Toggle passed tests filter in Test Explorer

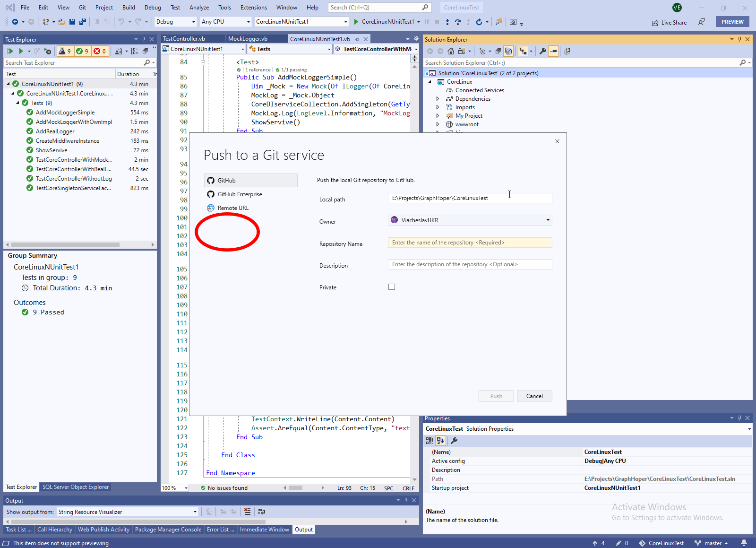pos(82,51)
